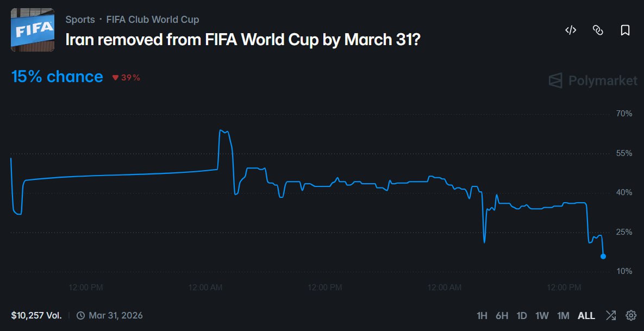
Task: Open chart settings gear icon
Action: tap(631, 315)
